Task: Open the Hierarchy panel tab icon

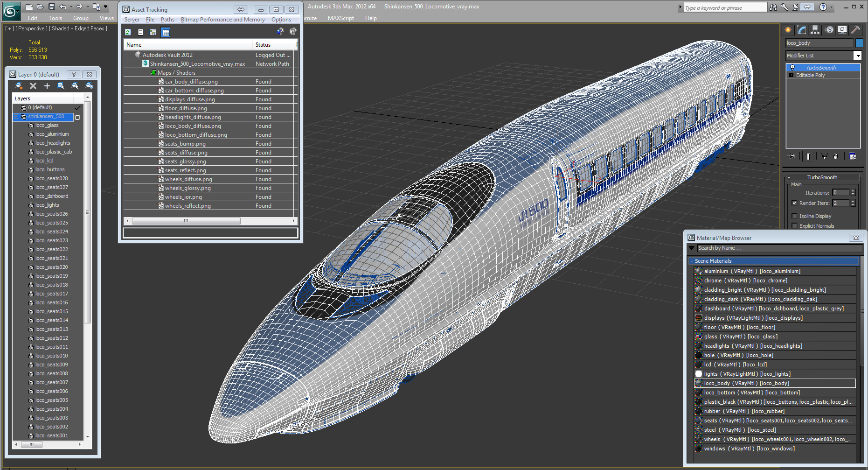Action: click(x=815, y=30)
